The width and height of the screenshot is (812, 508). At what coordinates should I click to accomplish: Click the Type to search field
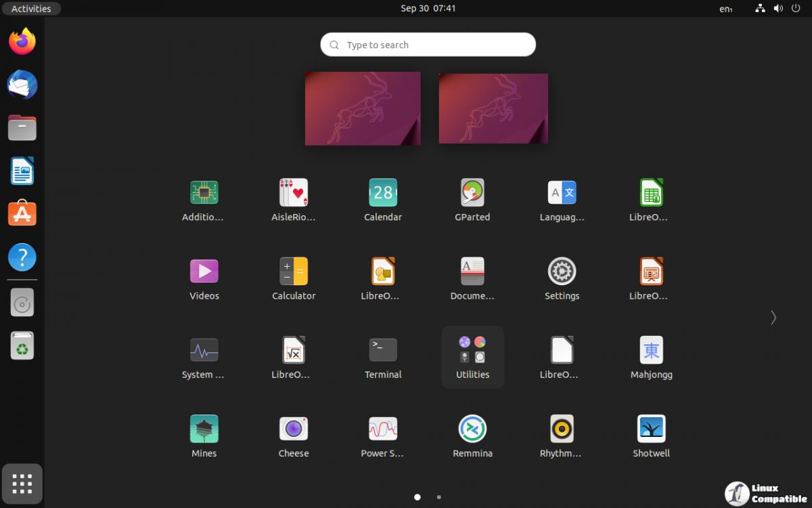tap(428, 45)
